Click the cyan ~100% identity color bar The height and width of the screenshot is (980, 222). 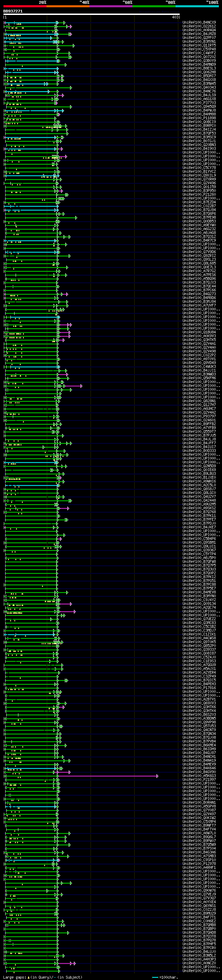pos(197,6)
